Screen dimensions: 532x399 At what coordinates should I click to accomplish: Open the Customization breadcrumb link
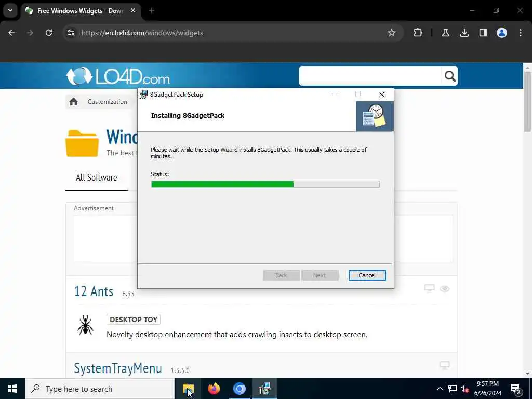pos(107,102)
